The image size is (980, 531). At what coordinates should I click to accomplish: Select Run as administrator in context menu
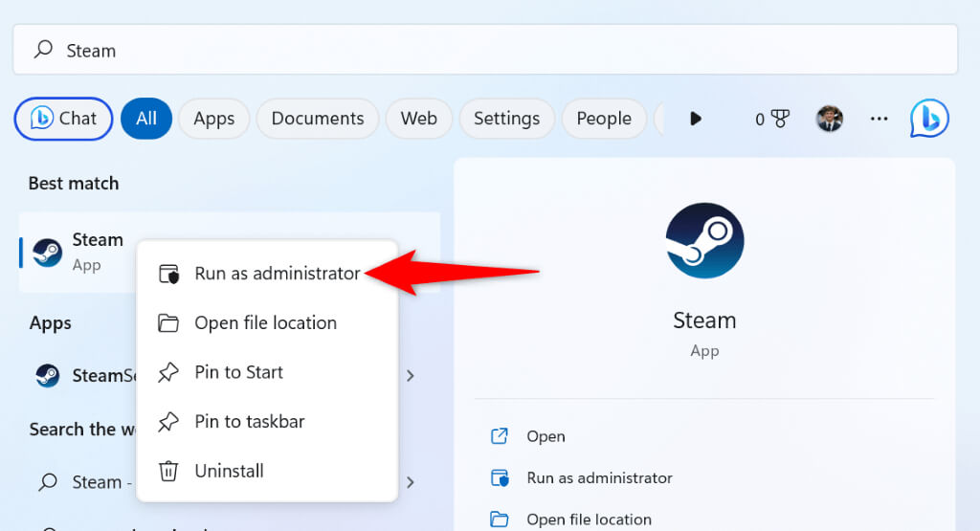(277, 274)
